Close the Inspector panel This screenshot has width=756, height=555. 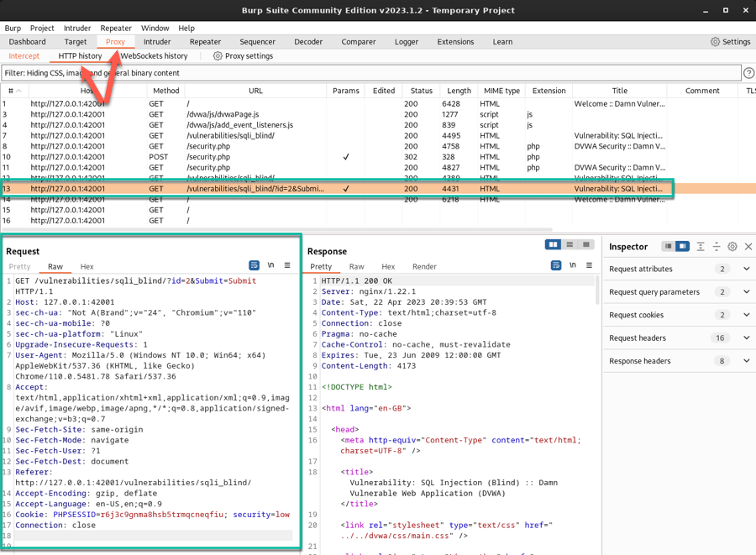[x=748, y=247]
